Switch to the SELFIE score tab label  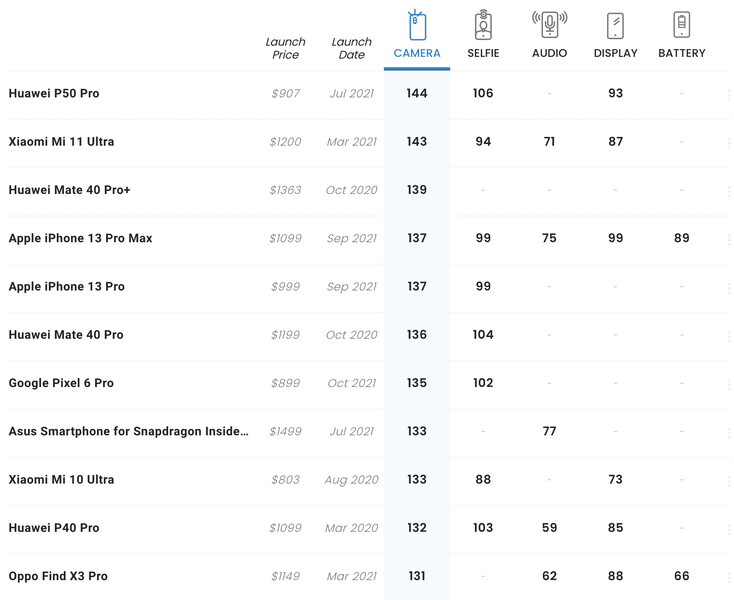tap(483, 53)
